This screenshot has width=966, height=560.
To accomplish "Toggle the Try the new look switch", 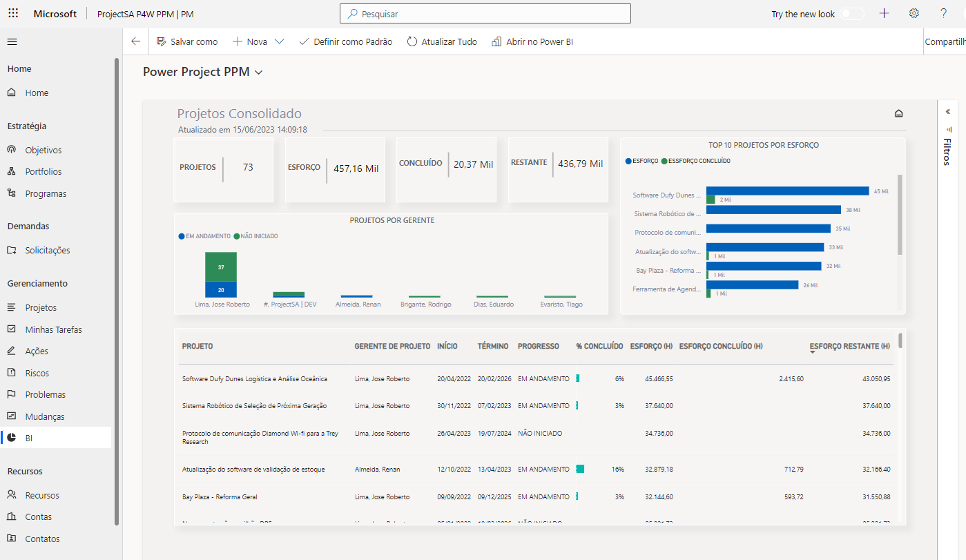I will click(852, 14).
